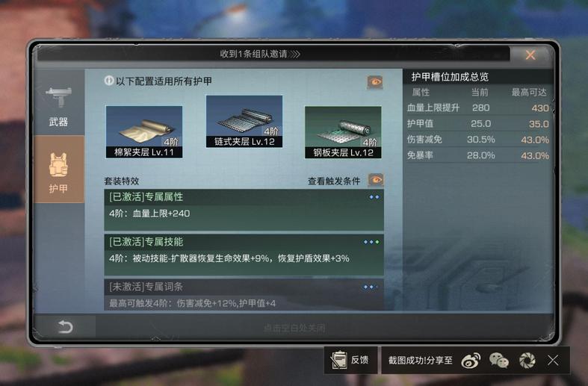Open the team invitation notification 收到1条组队邀请
588x386 pixels.
260,54
